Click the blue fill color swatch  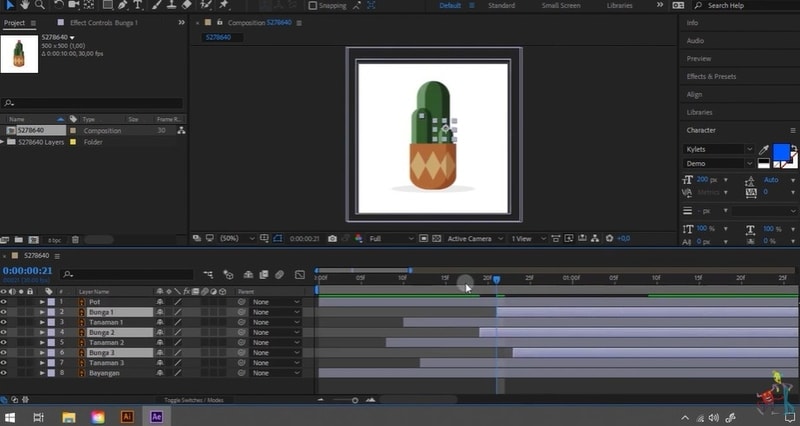click(x=781, y=153)
